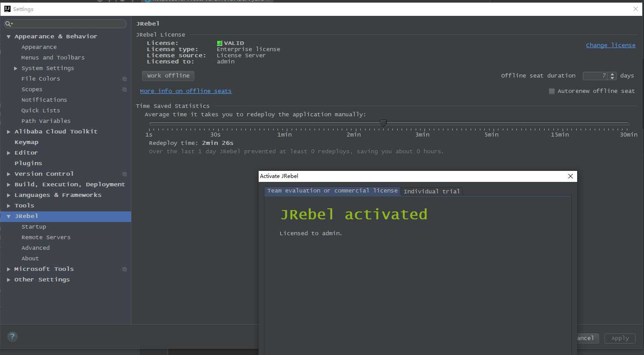Screen dimensions: 644x355
Task: Select Scopes in settings tree
Action: 32,89
